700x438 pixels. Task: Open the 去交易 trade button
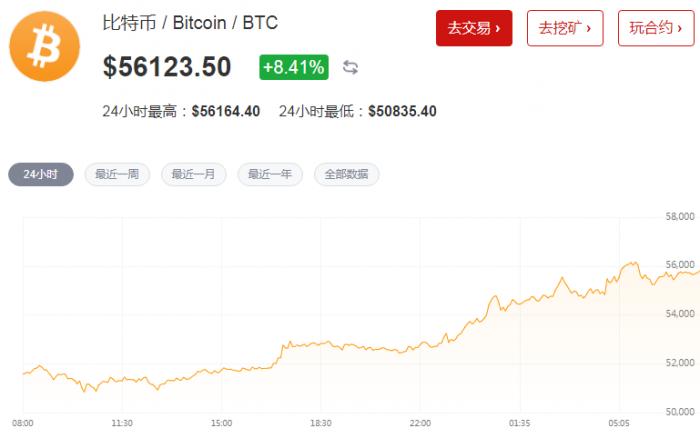pyautogui.click(x=474, y=28)
